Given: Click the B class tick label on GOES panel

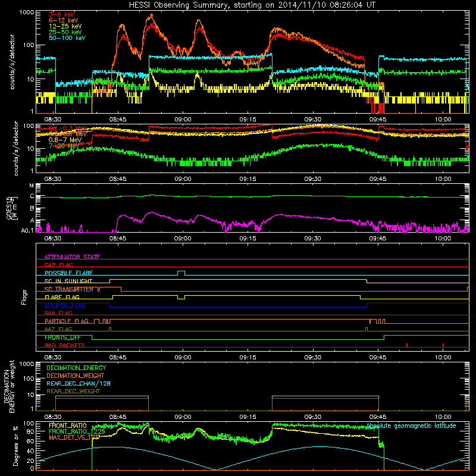Looking at the screenshot, I should pos(32,209).
